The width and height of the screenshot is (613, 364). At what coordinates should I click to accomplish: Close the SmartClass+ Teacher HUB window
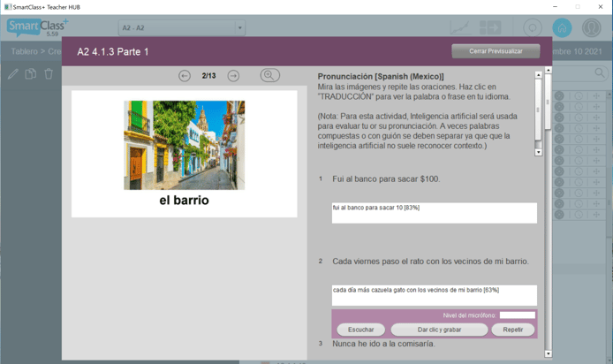[601, 7]
